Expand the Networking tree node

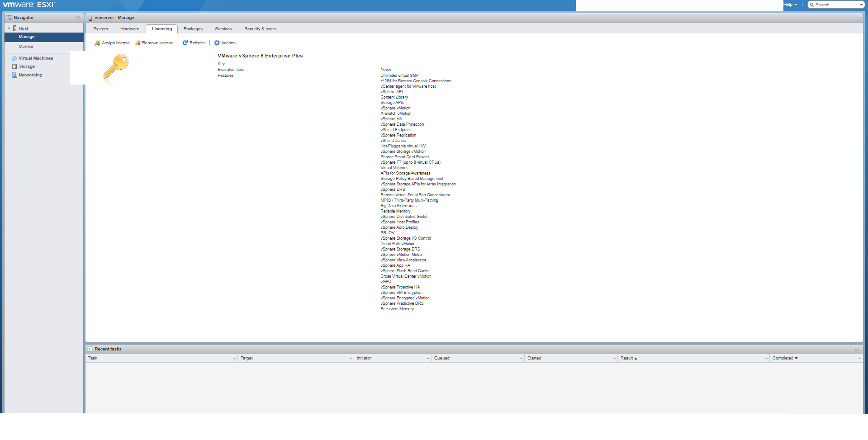tap(9, 75)
